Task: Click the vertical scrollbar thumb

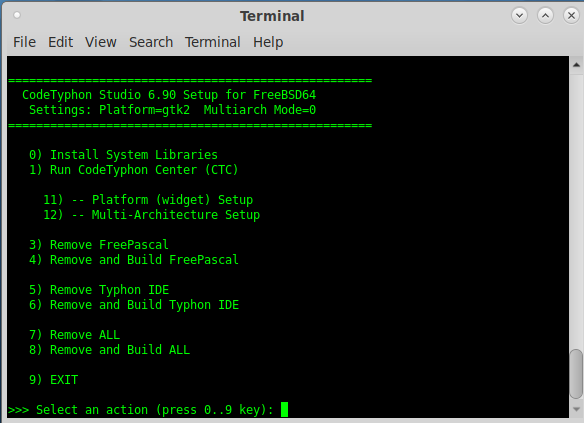Action: tap(576, 374)
